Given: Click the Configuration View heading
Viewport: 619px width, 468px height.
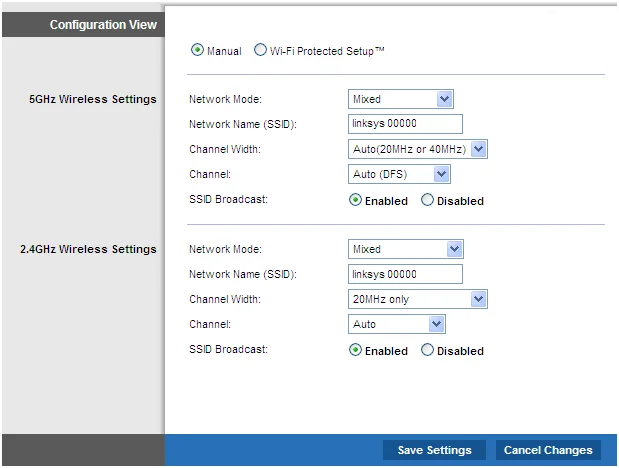Looking at the screenshot, I should tap(103, 24).
